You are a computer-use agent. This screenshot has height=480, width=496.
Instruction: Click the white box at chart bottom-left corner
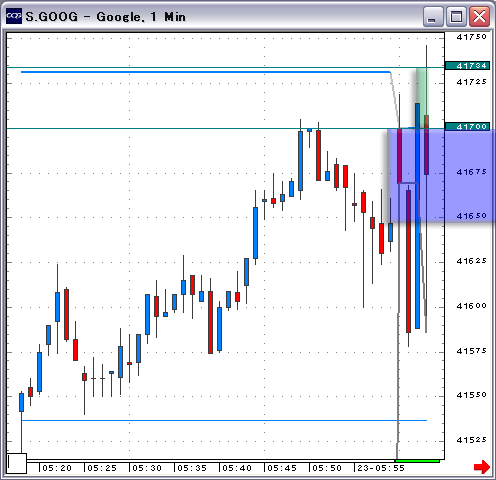(x=17, y=463)
